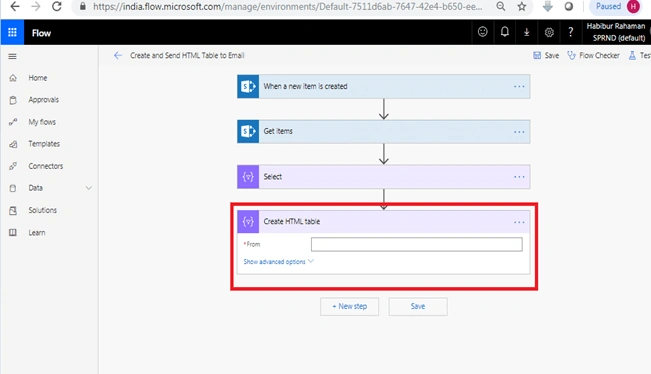Expand the Get items action card

pos(384,132)
